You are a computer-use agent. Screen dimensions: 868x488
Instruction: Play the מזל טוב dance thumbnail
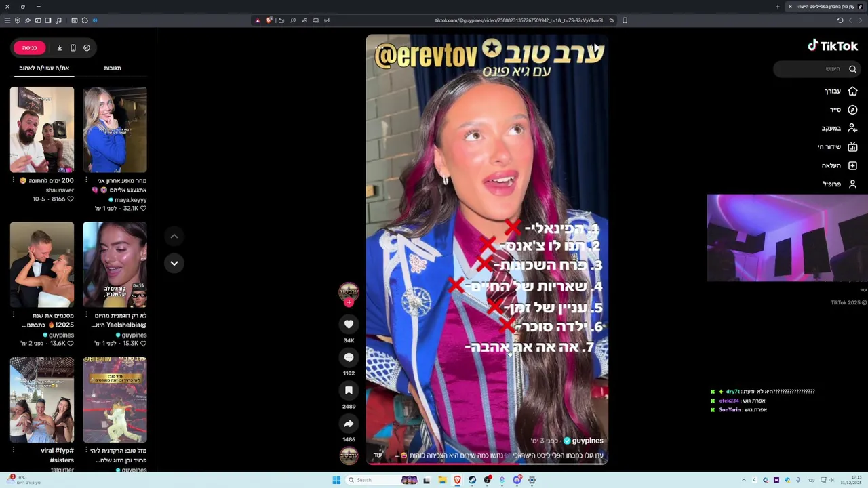click(115, 399)
